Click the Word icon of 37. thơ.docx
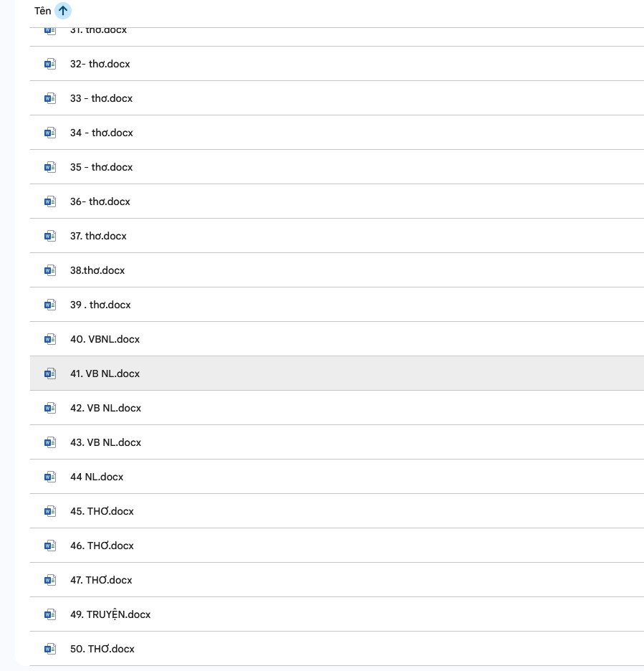The height and width of the screenshot is (671, 644). point(50,236)
